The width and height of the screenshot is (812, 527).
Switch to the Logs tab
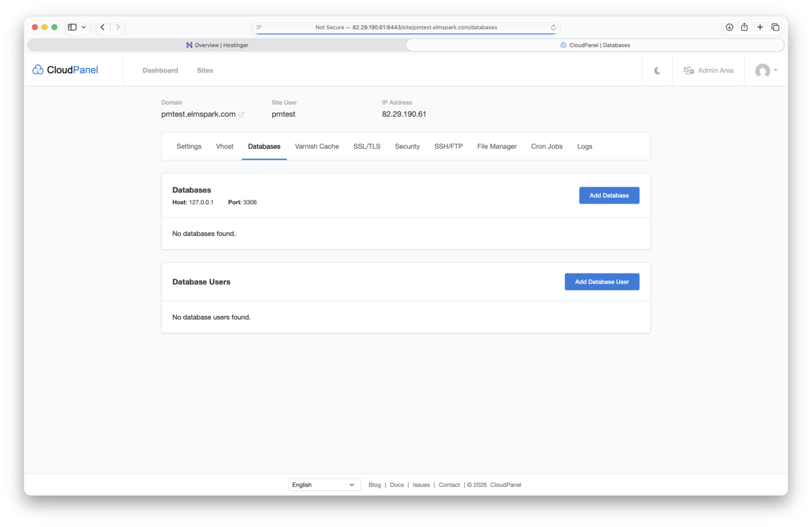pyautogui.click(x=585, y=146)
